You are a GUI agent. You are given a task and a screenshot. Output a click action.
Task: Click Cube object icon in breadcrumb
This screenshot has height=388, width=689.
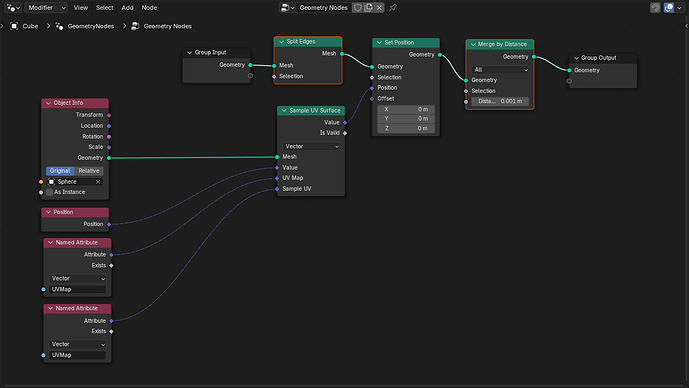pos(14,26)
